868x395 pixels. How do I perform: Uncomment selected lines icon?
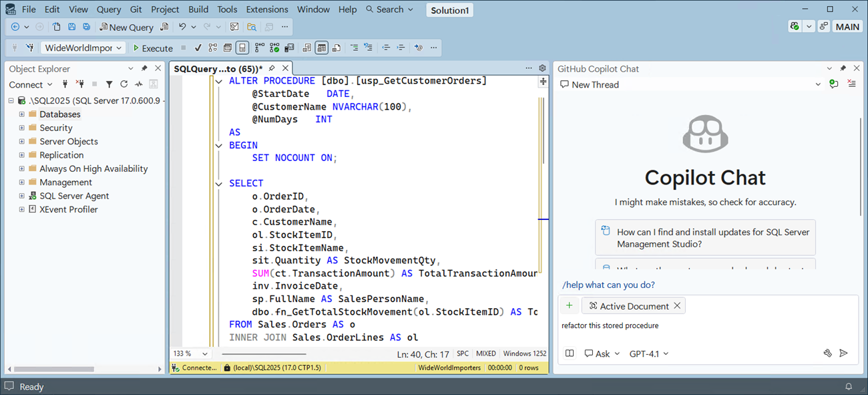click(369, 48)
